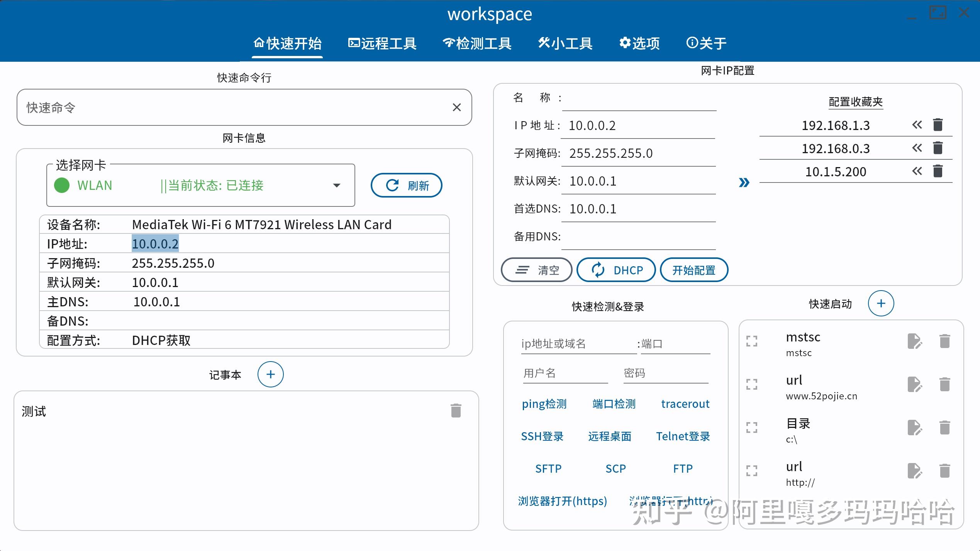
Task: Click the launch bracket icon beside mstsc
Action: (x=752, y=341)
